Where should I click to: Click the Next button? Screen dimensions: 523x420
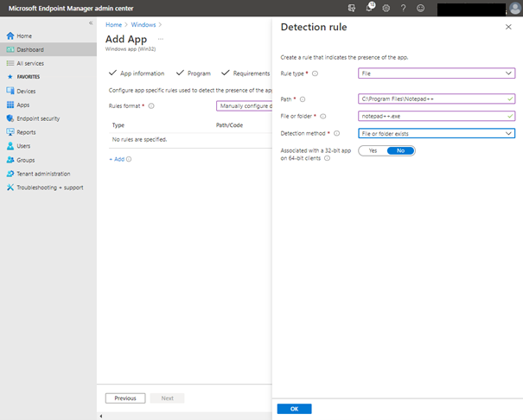pyautogui.click(x=167, y=398)
